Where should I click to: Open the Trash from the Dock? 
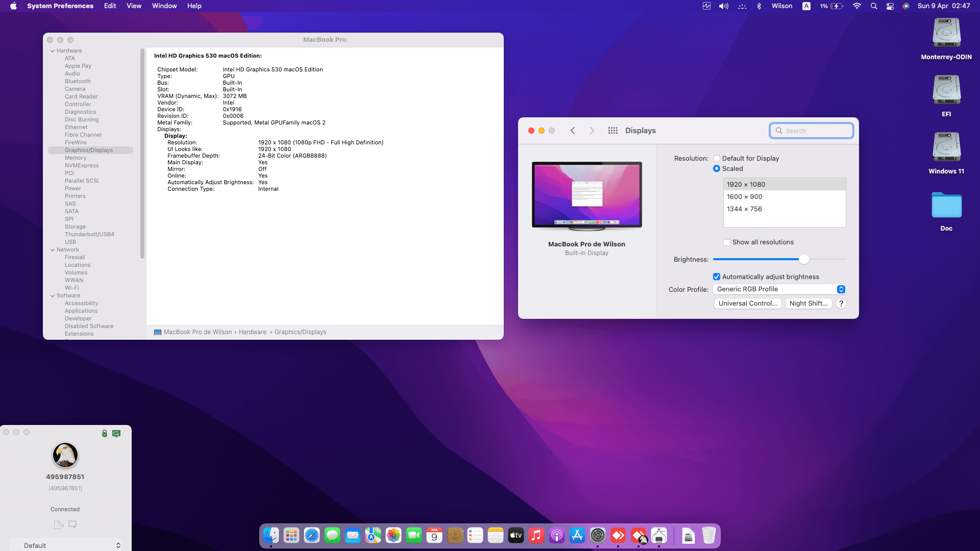[x=708, y=536]
